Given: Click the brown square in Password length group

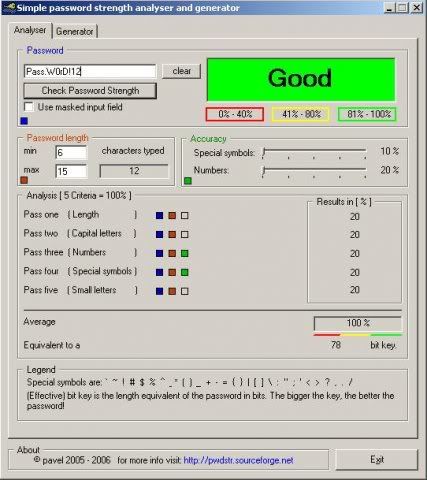Looking at the screenshot, I should pyautogui.click(x=24, y=180).
